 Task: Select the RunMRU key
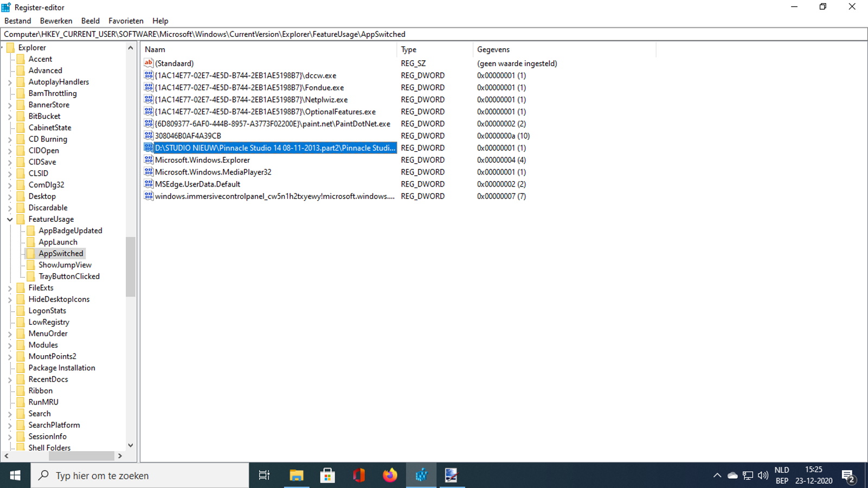pyautogui.click(x=43, y=402)
